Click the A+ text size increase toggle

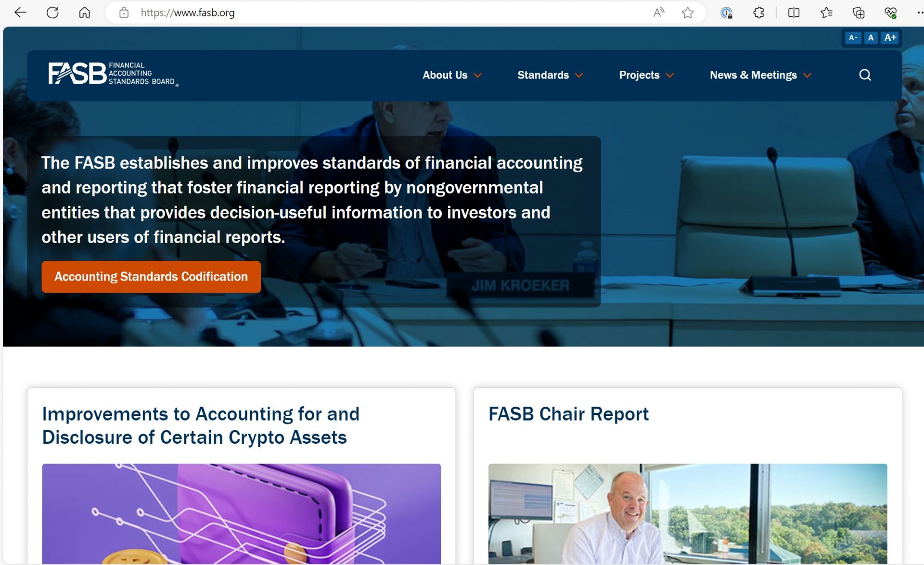coord(890,38)
